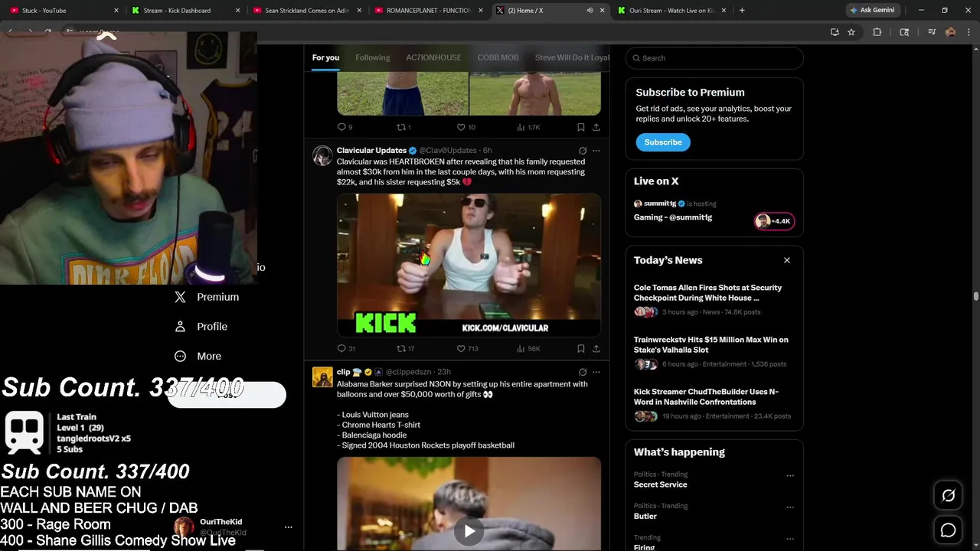Open options for the Secret Service trend

tap(790, 476)
